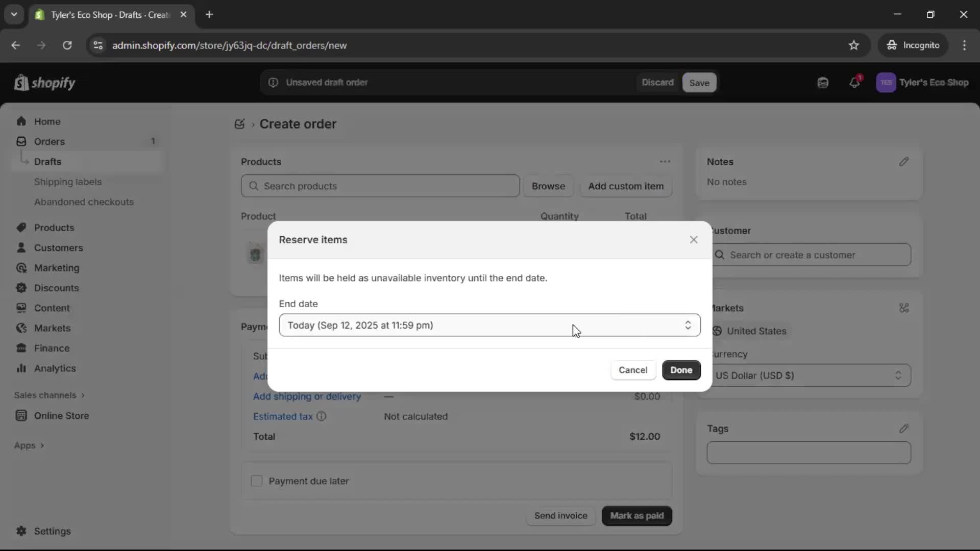The height and width of the screenshot is (551, 980).
Task: Go to Analytics in the sidebar
Action: pos(53,368)
